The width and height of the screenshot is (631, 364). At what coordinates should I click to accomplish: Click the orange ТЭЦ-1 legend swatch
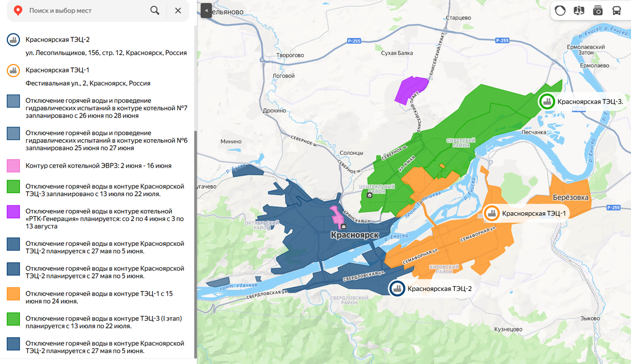(14, 294)
